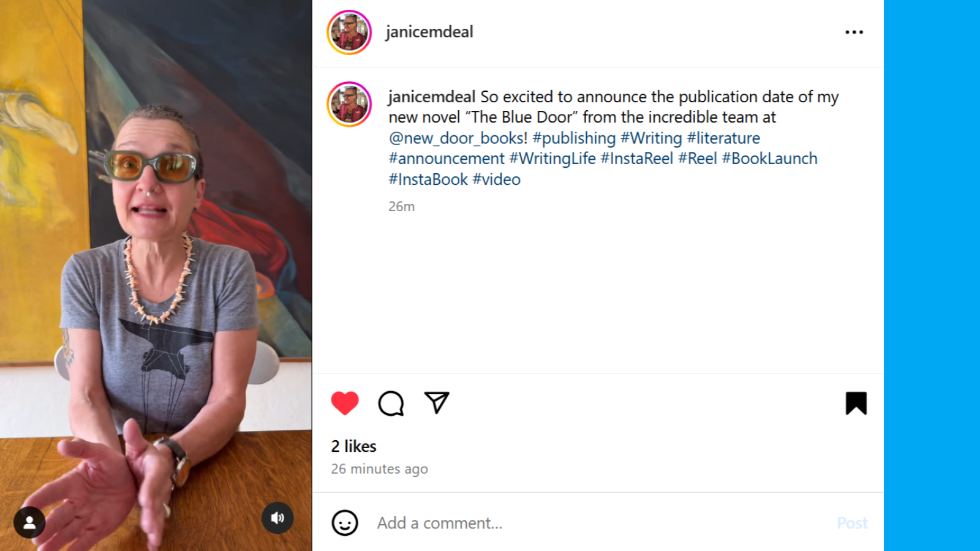
Task: Open the janicemdeal username in the header
Action: pyautogui.click(x=429, y=32)
